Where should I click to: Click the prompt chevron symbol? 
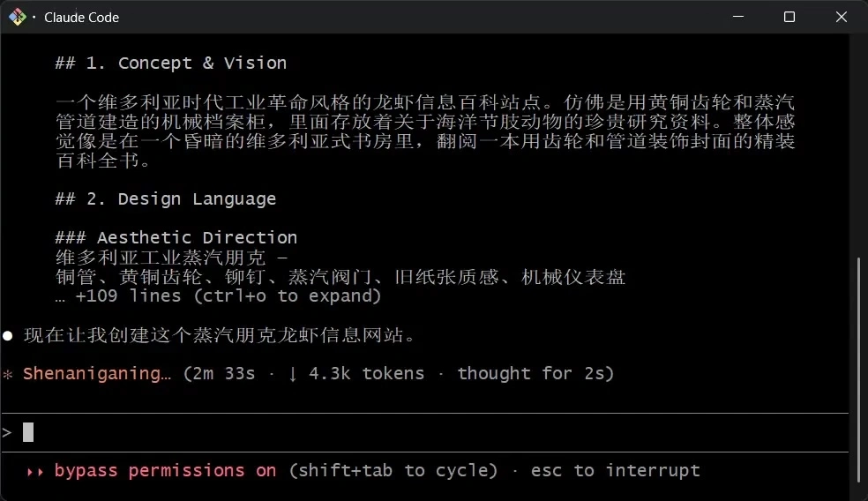pyautogui.click(x=7, y=432)
